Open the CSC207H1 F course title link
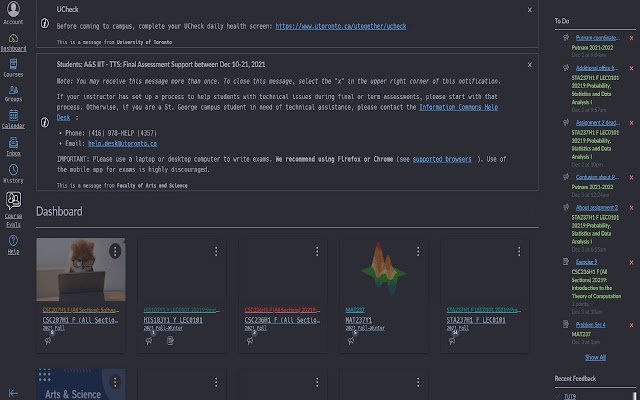The height and width of the screenshot is (400, 640). [x=80, y=320]
